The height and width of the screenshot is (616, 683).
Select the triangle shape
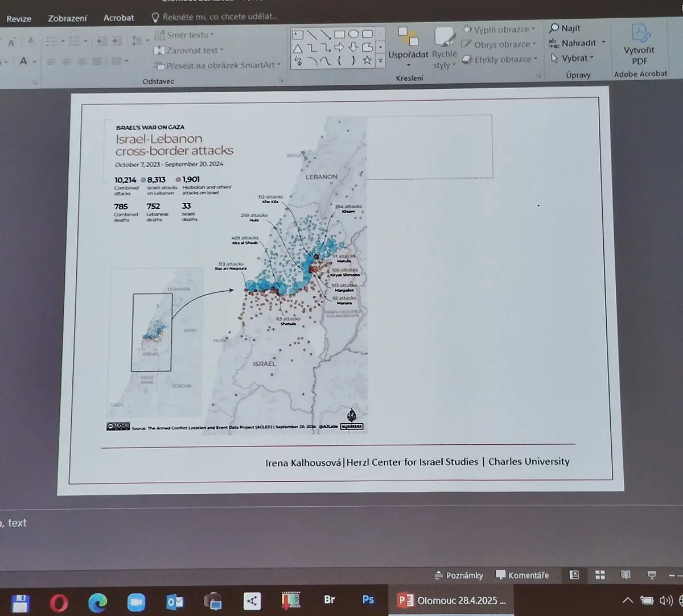[x=298, y=48]
